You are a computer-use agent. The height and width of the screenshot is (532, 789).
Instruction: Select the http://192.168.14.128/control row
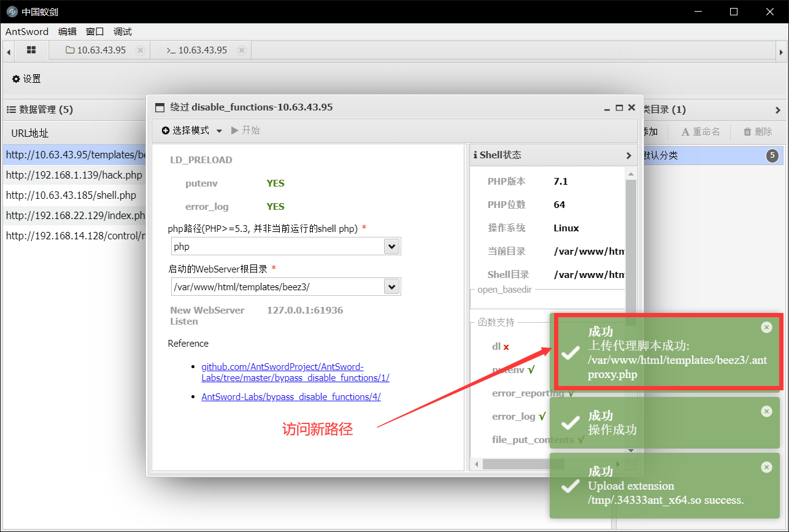pos(75,235)
